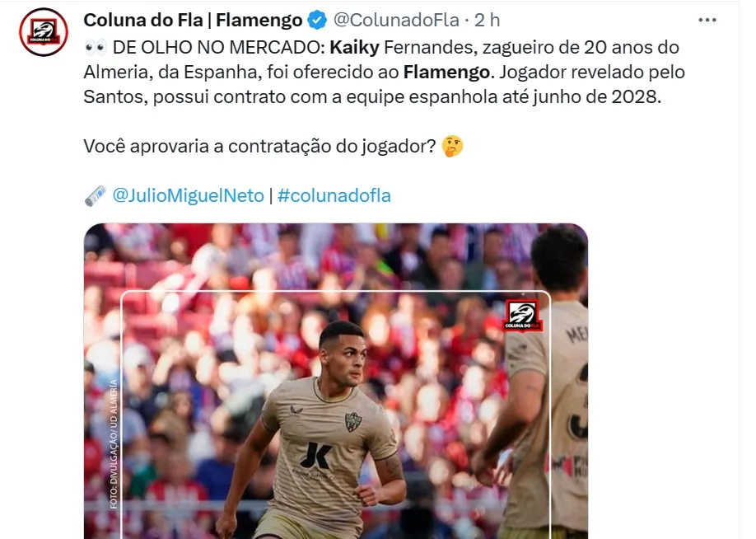Click the teammate with back turned in photo
Image resolution: width=756 pixels, height=539 pixels.
click(x=540, y=382)
